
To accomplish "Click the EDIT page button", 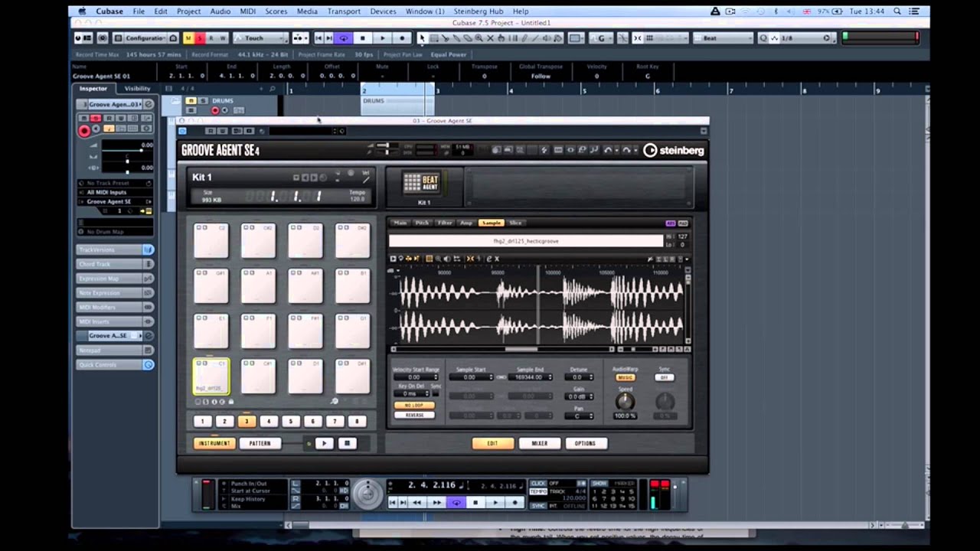I will click(493, 443).
